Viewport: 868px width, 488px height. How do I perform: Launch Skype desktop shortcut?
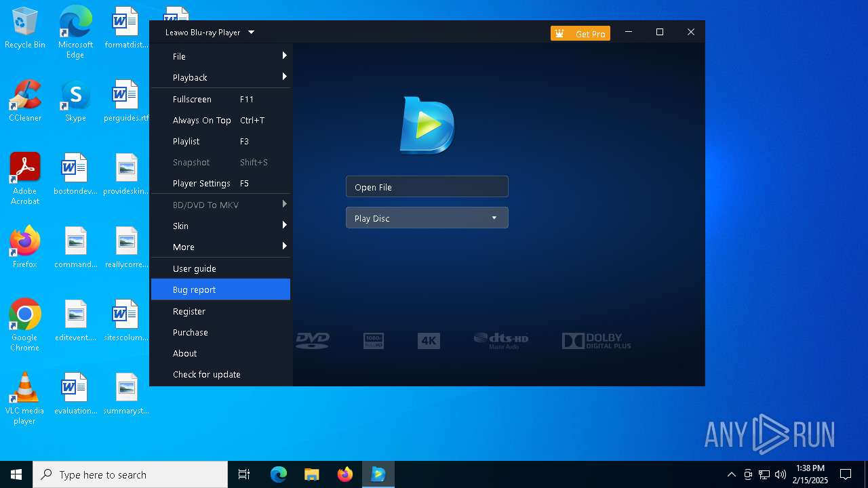[75, 101]
